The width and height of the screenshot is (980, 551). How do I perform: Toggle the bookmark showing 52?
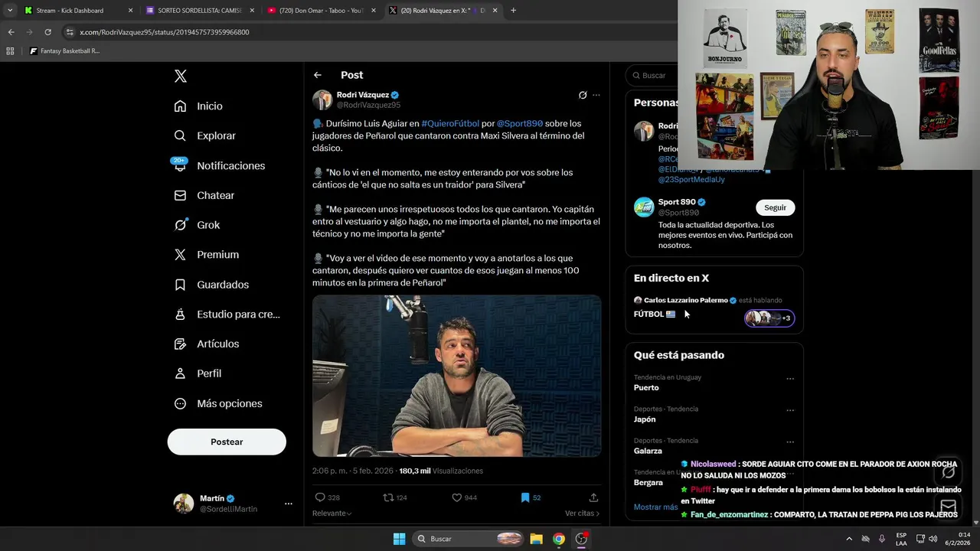pos(531,497)
